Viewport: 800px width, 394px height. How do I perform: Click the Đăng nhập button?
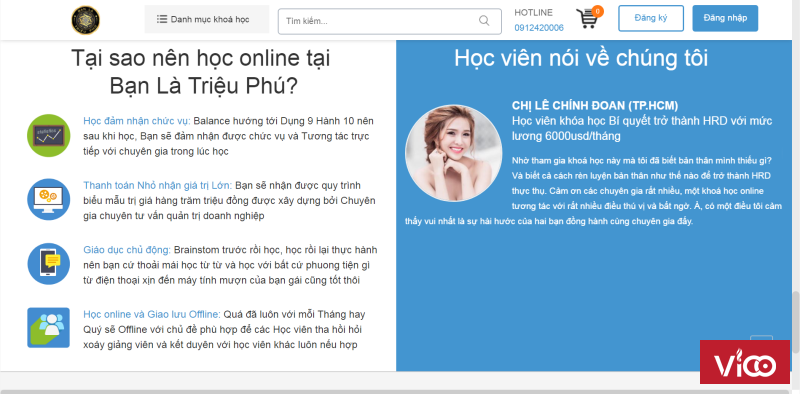click(x=725, y=18)
